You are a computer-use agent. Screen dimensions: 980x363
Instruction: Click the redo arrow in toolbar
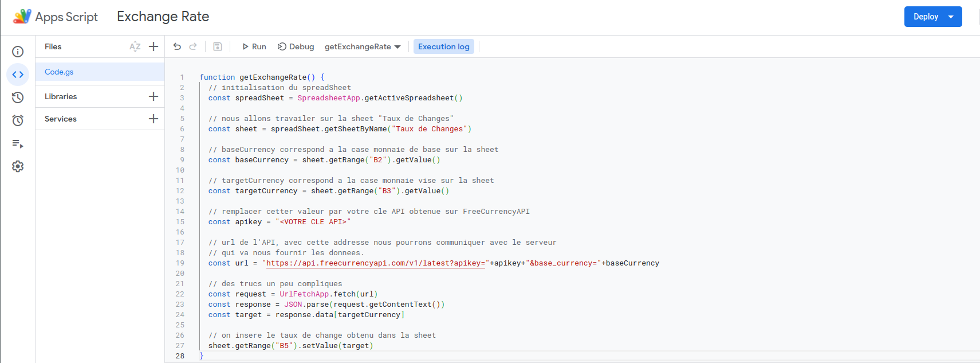[x=193, y=46]
